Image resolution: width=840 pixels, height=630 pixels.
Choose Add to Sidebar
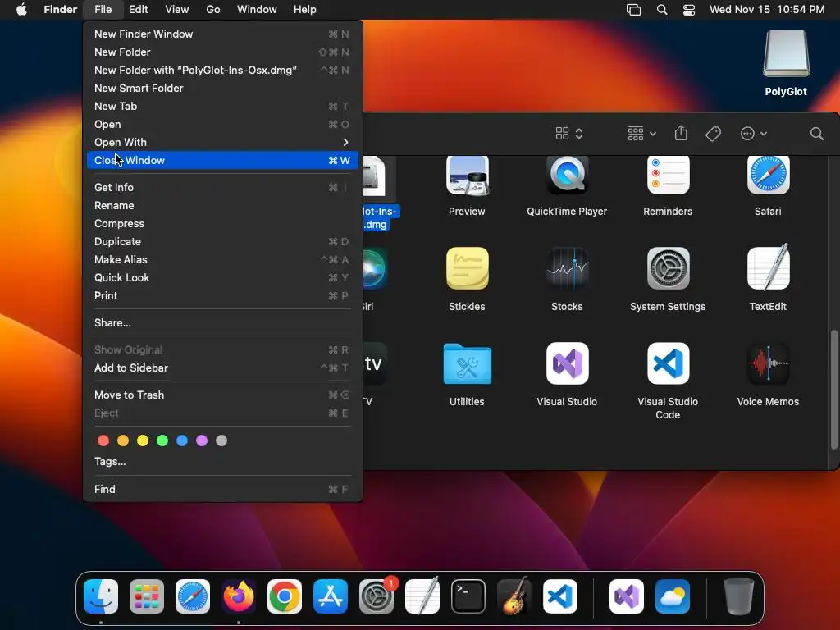tap(222, 368)
